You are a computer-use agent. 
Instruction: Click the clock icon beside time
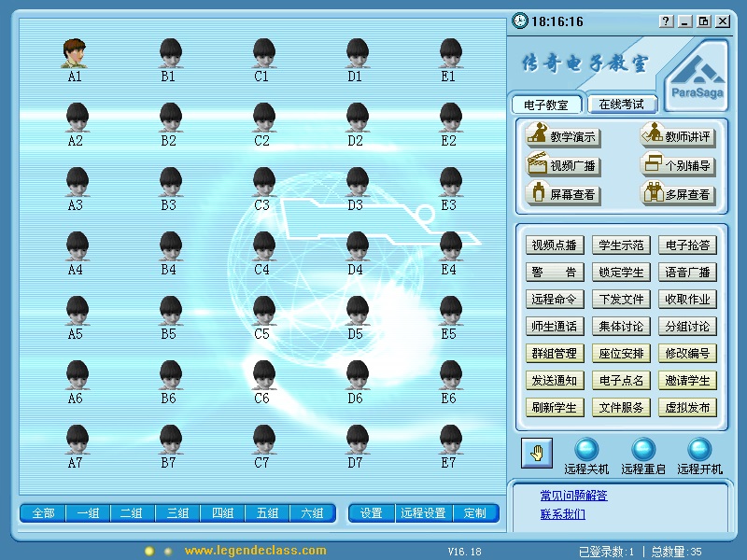tap(520, 21)
